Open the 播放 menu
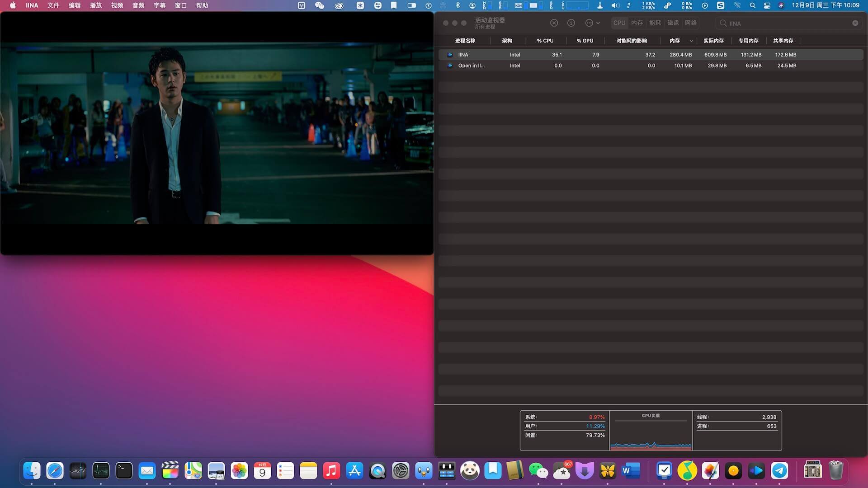Image resolution: width=868 pixels, height=488 pixels. [96, 5]
